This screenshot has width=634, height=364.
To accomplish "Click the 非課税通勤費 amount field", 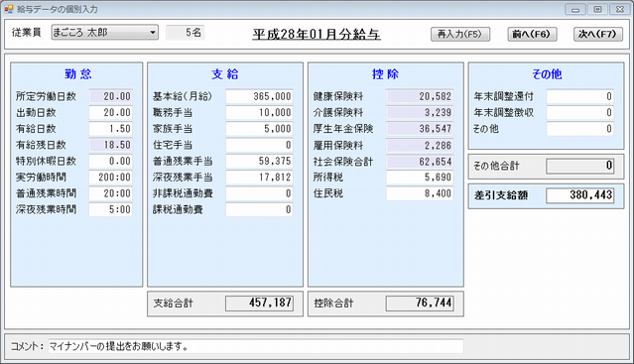I will click(x=259, y=193).
